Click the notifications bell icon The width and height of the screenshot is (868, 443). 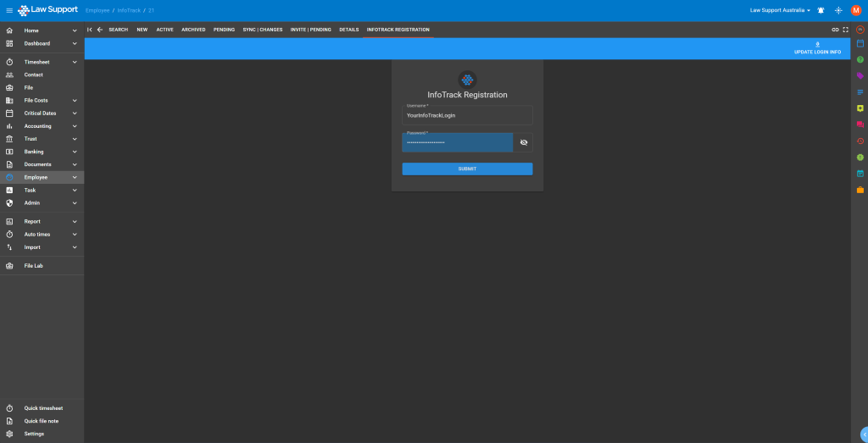pos(821,10)
